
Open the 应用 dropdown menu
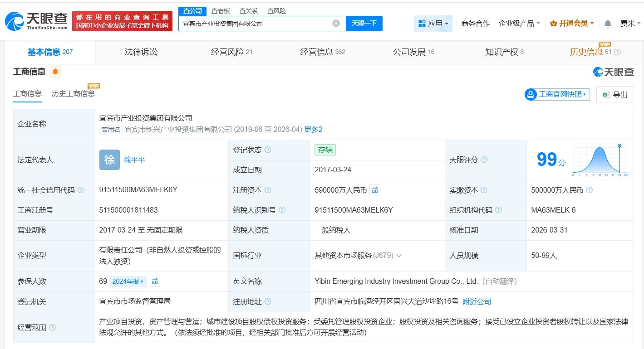(433, 24)
